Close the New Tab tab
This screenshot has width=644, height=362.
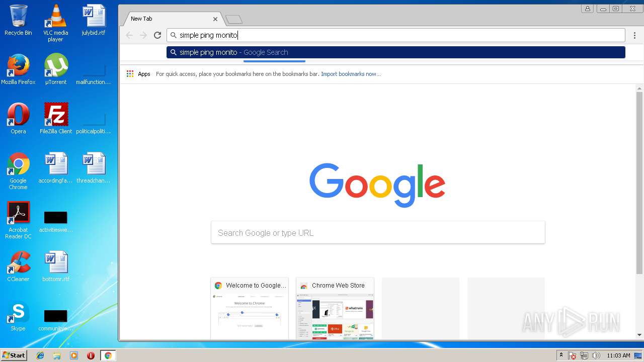pyautogui.click(x=215, y=19)
